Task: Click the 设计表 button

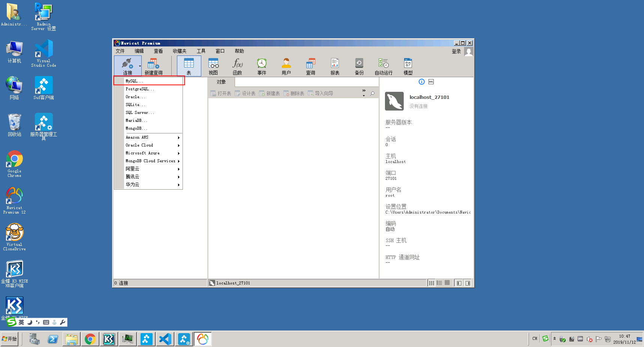Action: (245, 93)
